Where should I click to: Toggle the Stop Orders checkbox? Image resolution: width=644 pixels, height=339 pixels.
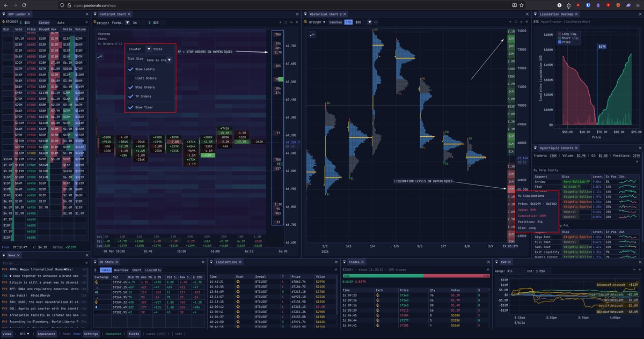click(131, 87)
